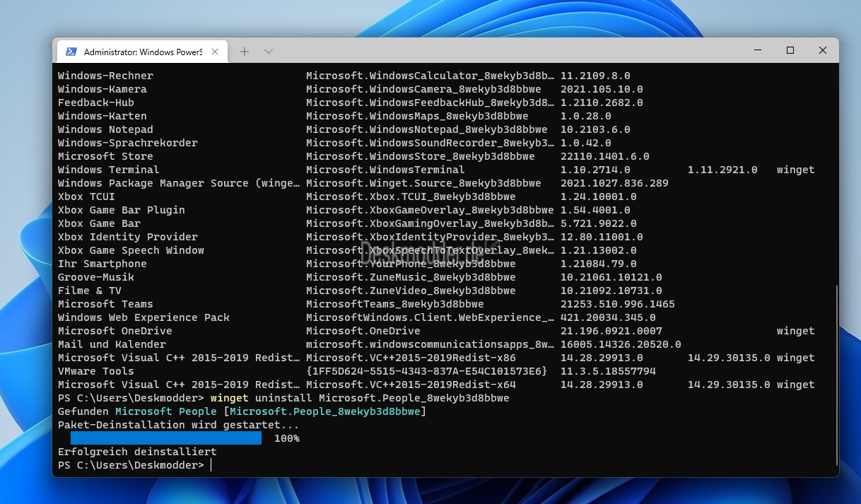
Task: Click the blue uninstall progress bar
Action: pos(166,438)
